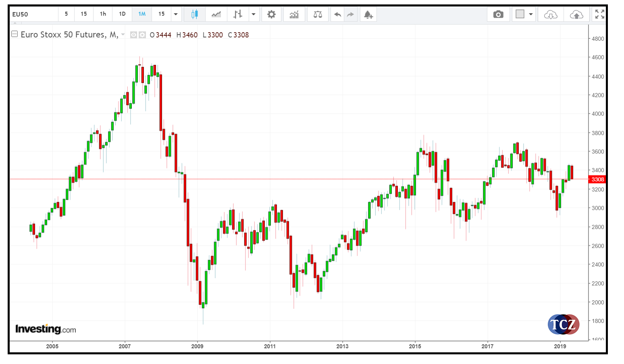
Task: Load chart layout from the cloud
Action: [550, 14]
